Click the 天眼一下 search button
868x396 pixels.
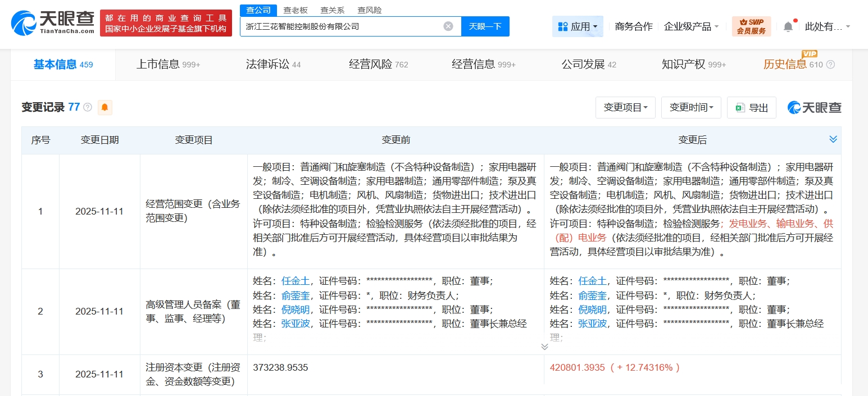point(485,26)
